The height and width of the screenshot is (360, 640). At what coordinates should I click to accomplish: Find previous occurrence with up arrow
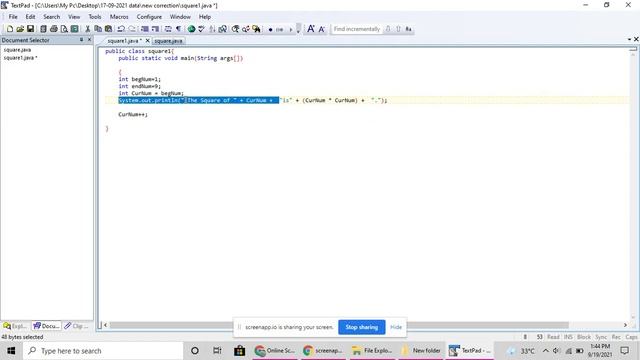398,29
